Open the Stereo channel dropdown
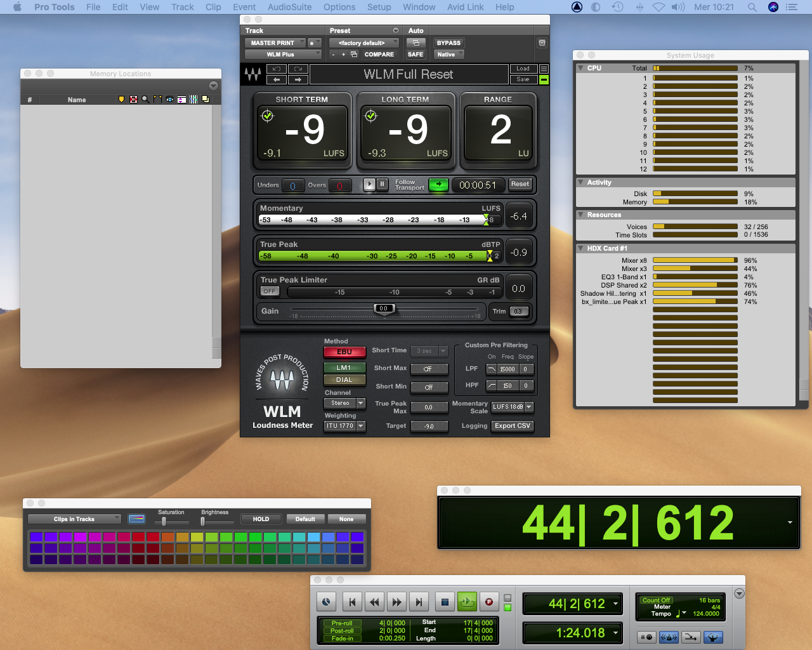The height and width of the screenshot is (650, 812). pos(344,403)
